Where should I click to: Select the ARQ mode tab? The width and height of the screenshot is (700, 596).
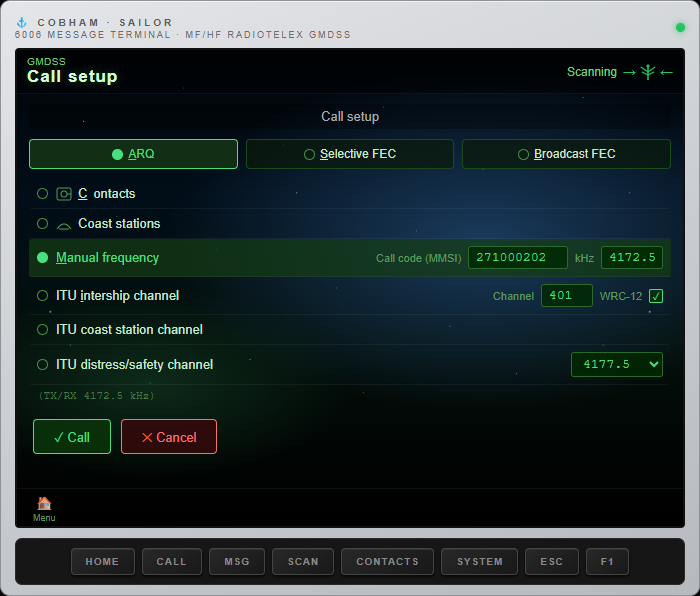[133, 154]
